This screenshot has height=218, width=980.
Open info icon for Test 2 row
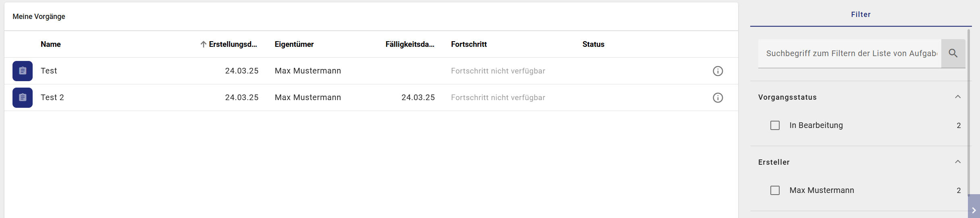(x=718, y=98)
